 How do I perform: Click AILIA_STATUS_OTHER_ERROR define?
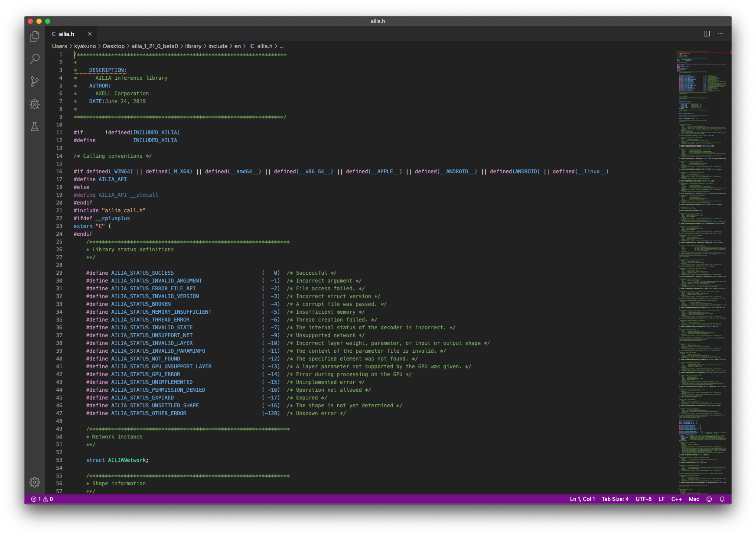(149, 413)
